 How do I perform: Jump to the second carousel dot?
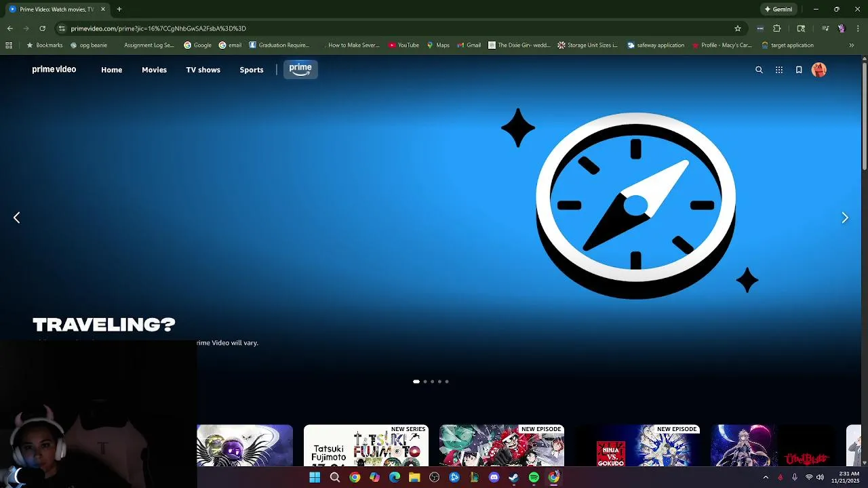click(425, 382)
